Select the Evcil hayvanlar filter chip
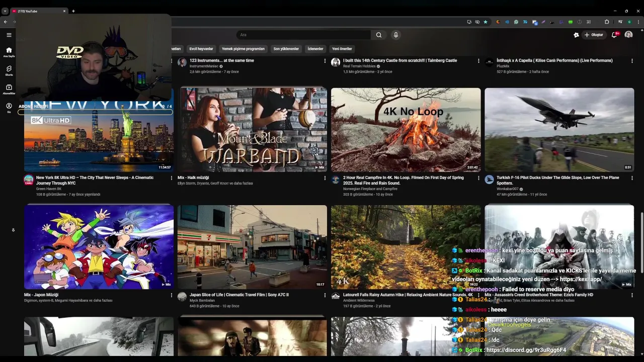This screenshot has width=644, height=362. (201, 49)
